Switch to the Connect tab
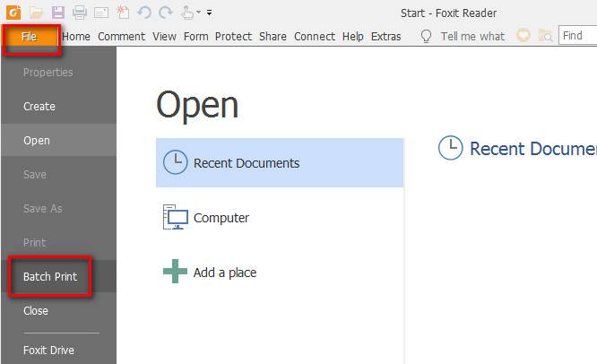The height and width of the screenshot is (364, 597). click(315, 37)
